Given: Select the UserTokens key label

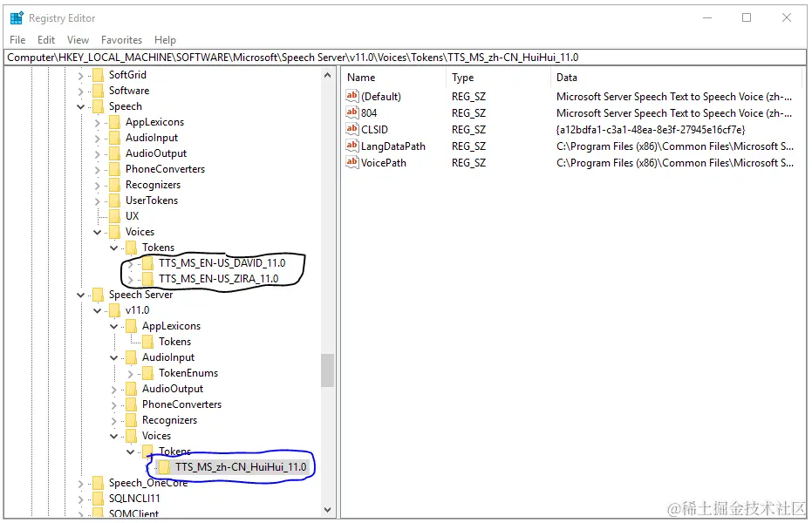Looking at the screenshot, I should (152, 200).
